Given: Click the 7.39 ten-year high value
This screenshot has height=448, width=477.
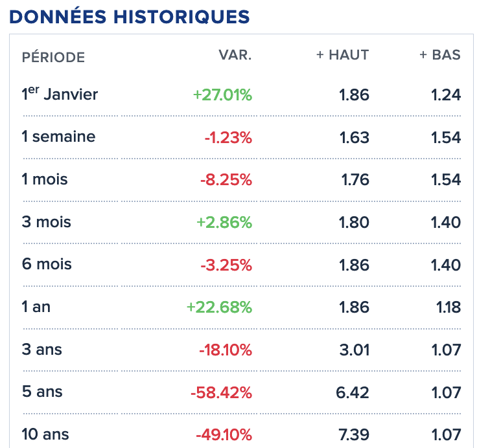Looking at the screenshot, I should click(x=354, y=434).
